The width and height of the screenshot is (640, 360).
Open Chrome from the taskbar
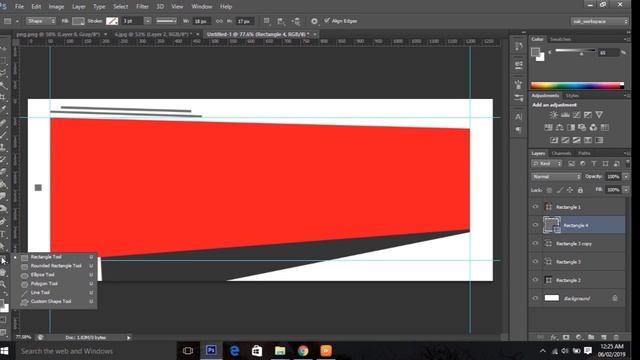pyautogui.click(x=303, y=351)
